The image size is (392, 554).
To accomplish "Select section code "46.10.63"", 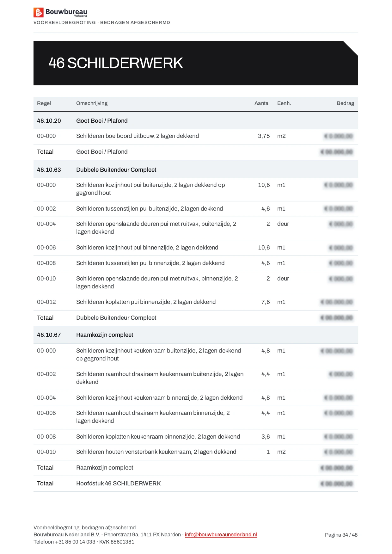I will pyautogui.click(x=49, y=170).
